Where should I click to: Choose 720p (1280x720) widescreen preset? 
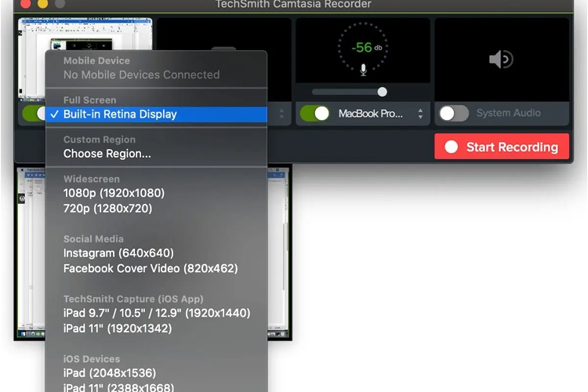156,209
